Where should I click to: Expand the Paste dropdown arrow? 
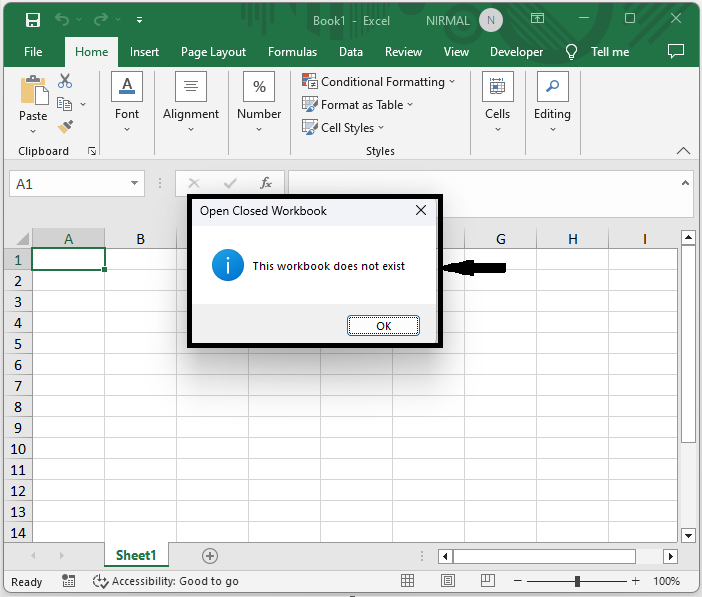tap(33, 131)
